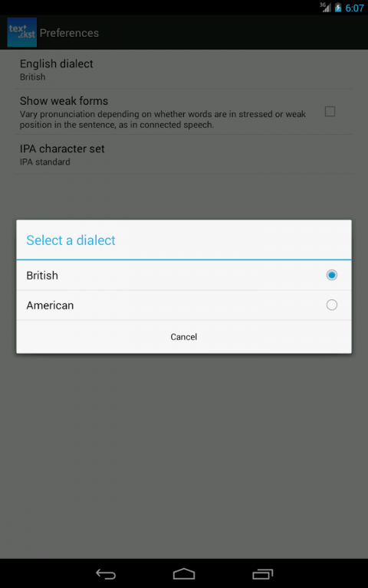The width and height of the screenshot is (368, 588).
Task: Choose the American dialect row
Action: (x=184, y=305)
